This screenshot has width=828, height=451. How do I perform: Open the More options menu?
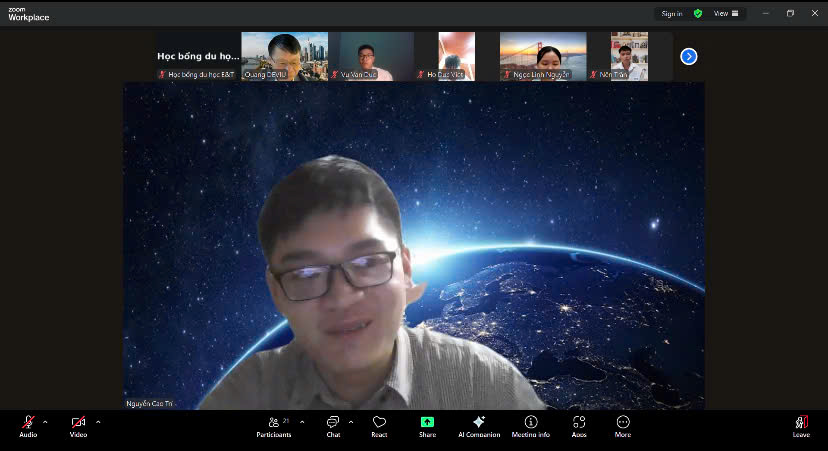pos(623,424)
